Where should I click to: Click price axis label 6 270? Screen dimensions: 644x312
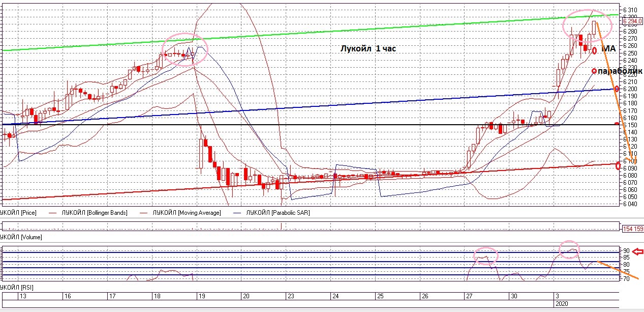coord(630,39)
